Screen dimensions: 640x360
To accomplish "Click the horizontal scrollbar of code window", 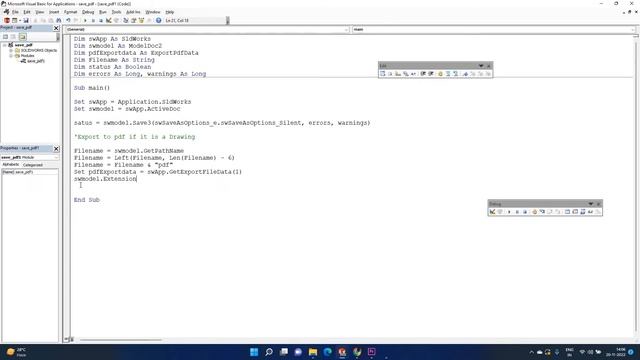I will [121, 340].
